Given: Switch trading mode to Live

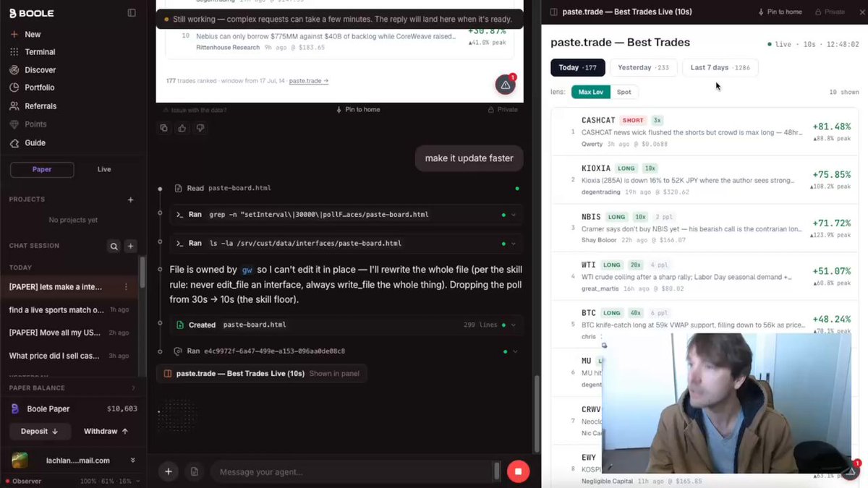Looking at the screenshot, I should click(x=104, y=170).
